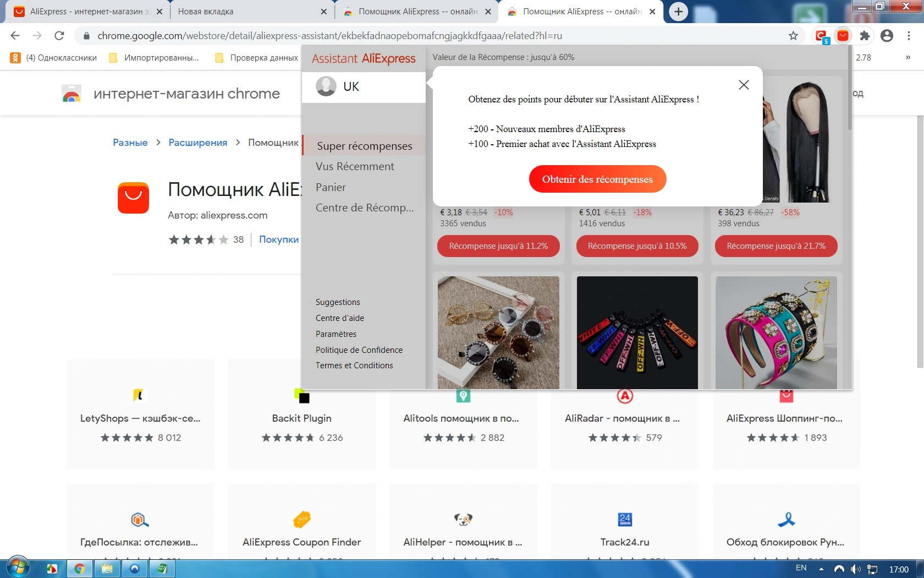Open the Chrome three-dot menu
The width and height of the screenshot is (924, 578).
[909, 36]
